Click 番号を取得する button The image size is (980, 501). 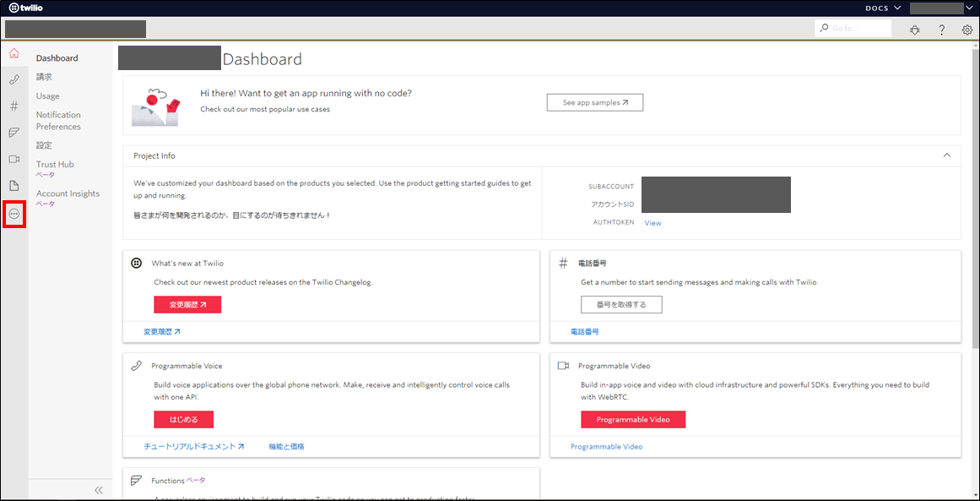click(x=621, y=305)
